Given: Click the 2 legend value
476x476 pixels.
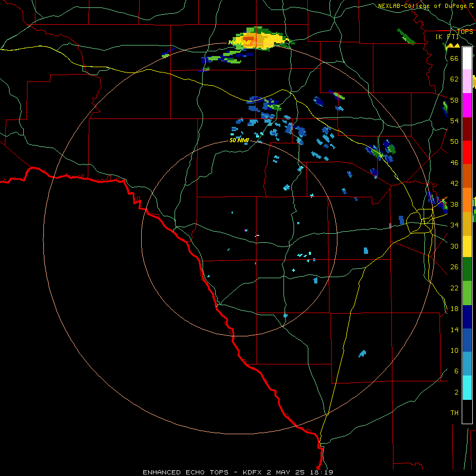Looking at the screenshot, I should click(456, 392).
